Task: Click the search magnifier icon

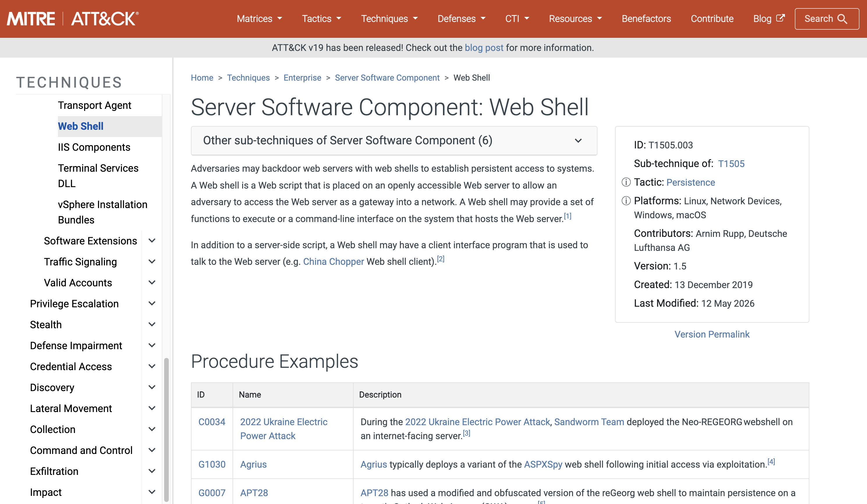Action: (842, 19)
